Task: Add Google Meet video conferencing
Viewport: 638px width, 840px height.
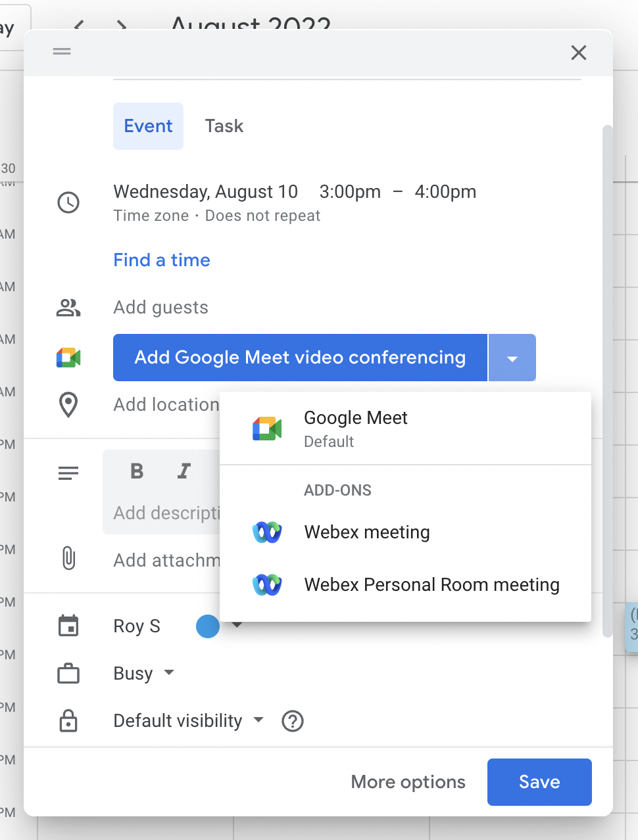Action: (x=300, y=358)
